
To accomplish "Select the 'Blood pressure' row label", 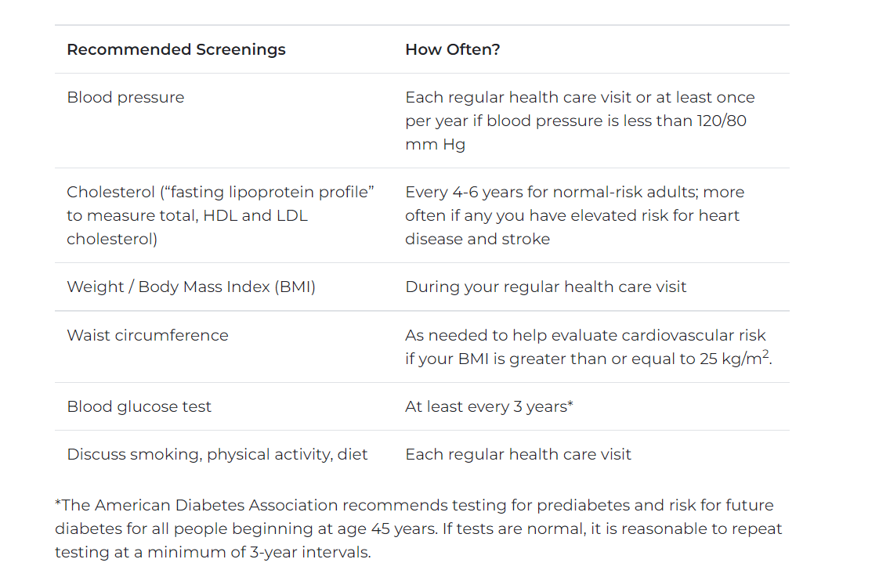I will [125, 97].
